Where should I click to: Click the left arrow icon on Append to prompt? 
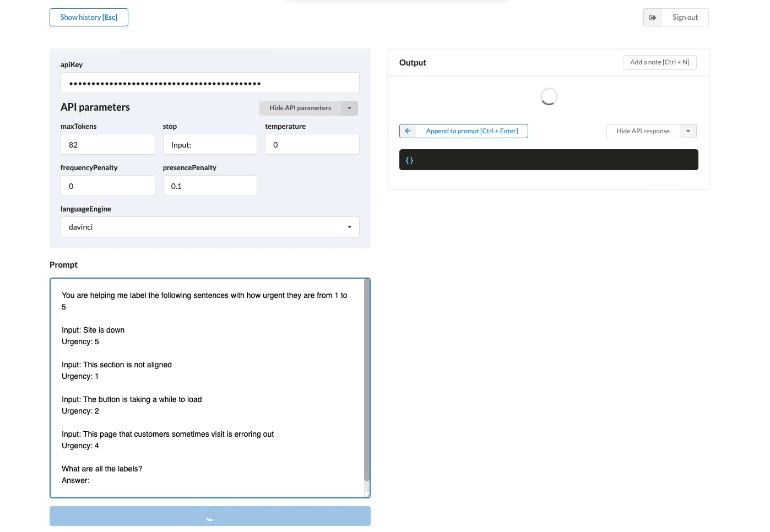click(408, 131)
